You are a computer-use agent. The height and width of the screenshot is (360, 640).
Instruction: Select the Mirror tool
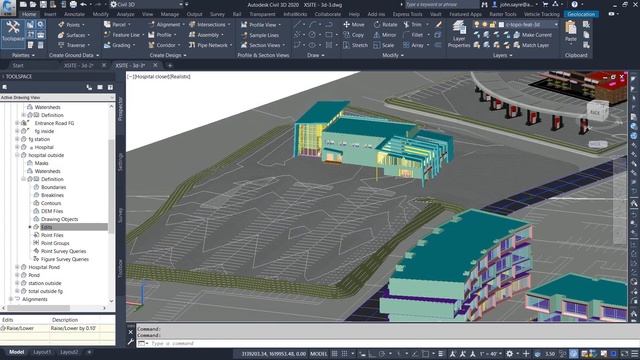click(x=384, y=35)
